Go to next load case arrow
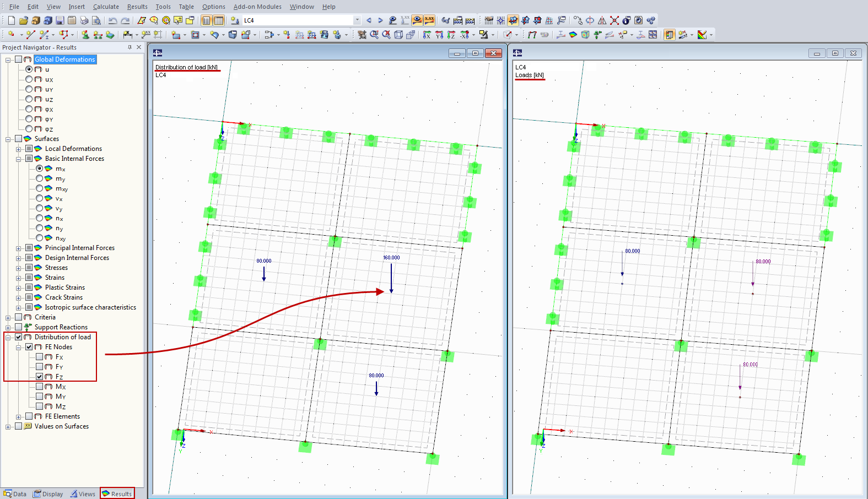The height and width of the screenshot is (499, 868). pos(380,20)
